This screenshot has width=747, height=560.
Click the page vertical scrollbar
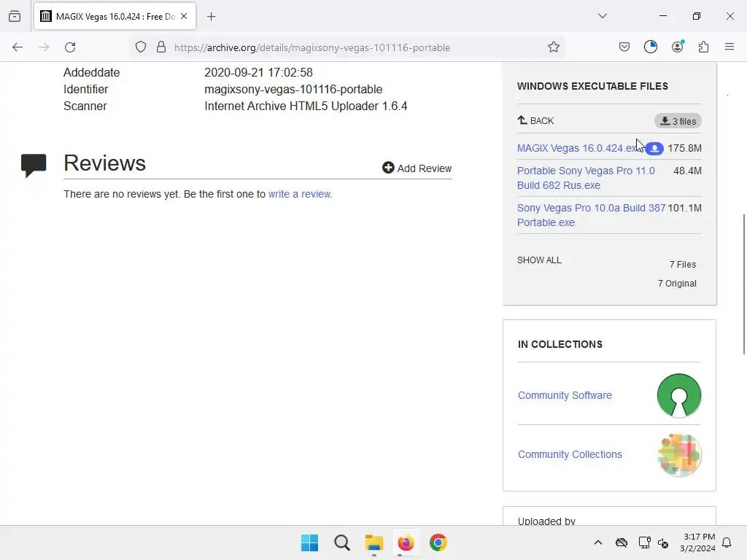pos(743,284)
